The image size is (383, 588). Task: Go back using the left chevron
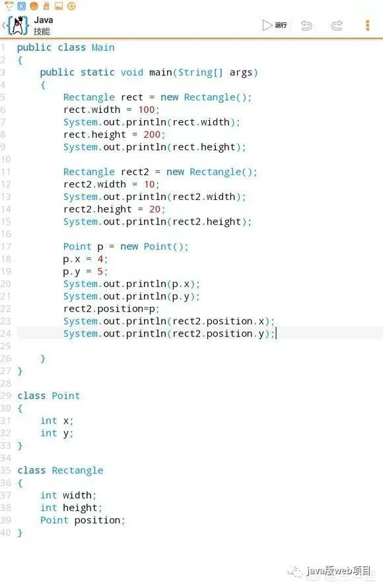[3, 26]
